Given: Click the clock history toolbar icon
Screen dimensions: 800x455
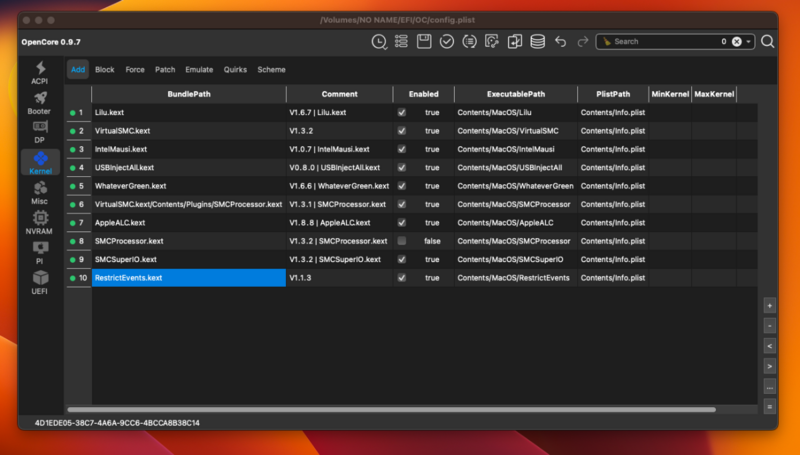Looking at the screenshot, I should coord(379,42).
